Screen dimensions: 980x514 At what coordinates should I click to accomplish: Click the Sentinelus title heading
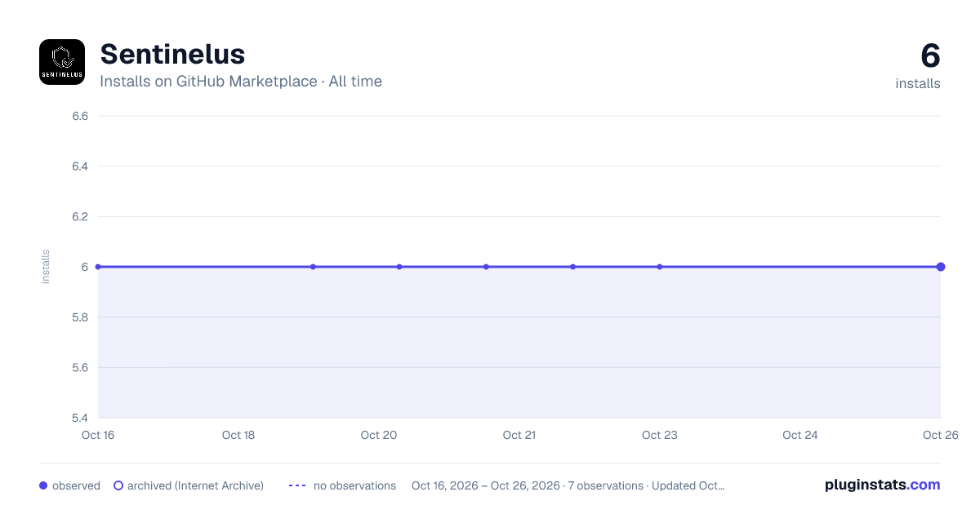pos(172,54)
